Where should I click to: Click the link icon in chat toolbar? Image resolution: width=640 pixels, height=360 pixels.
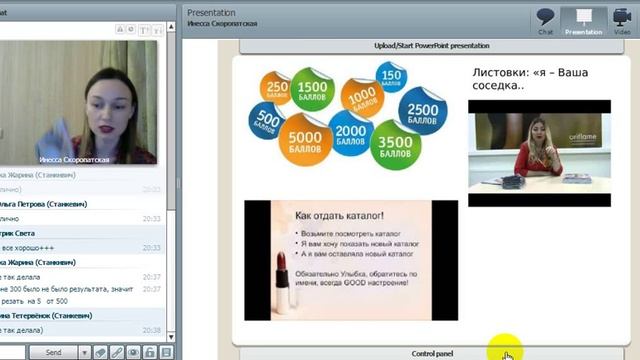tap(117, 352)
